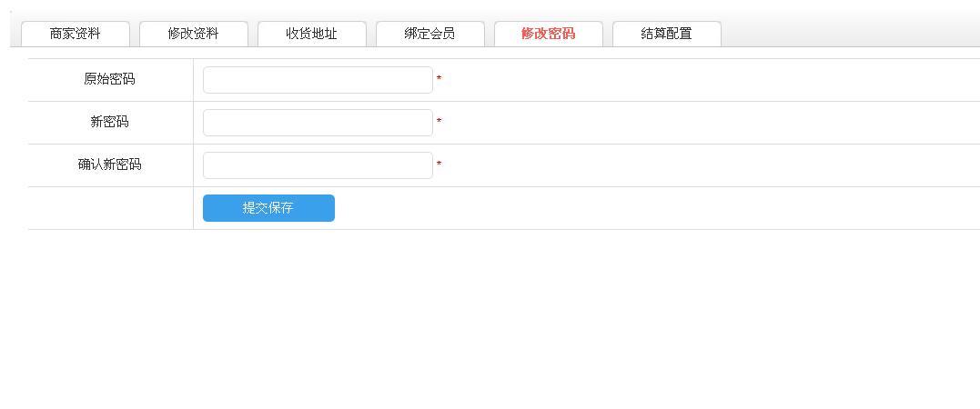Click the red asterisk beside 新密码 field
This screenshot has width=980, height=409.
(439, 123)
